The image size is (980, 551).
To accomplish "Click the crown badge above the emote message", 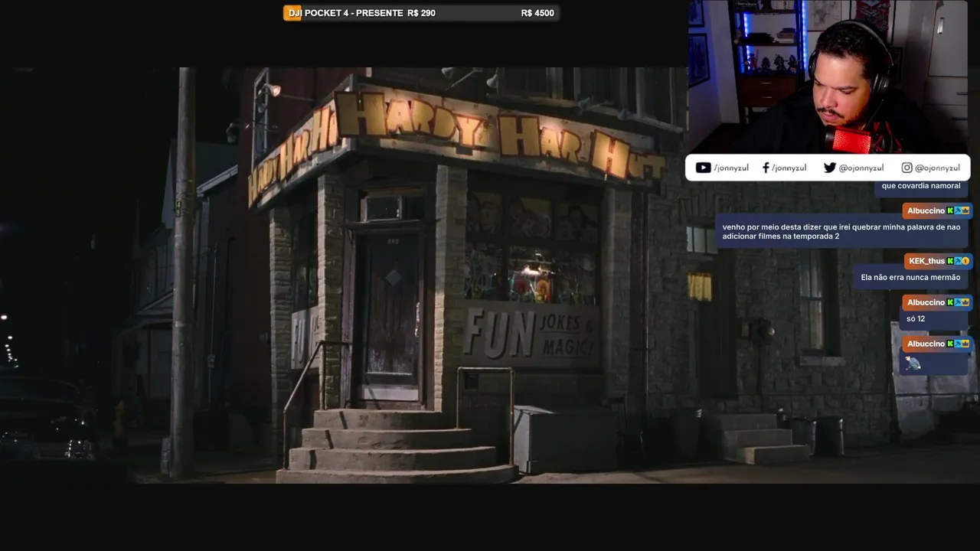I will [x=965, y=344].
